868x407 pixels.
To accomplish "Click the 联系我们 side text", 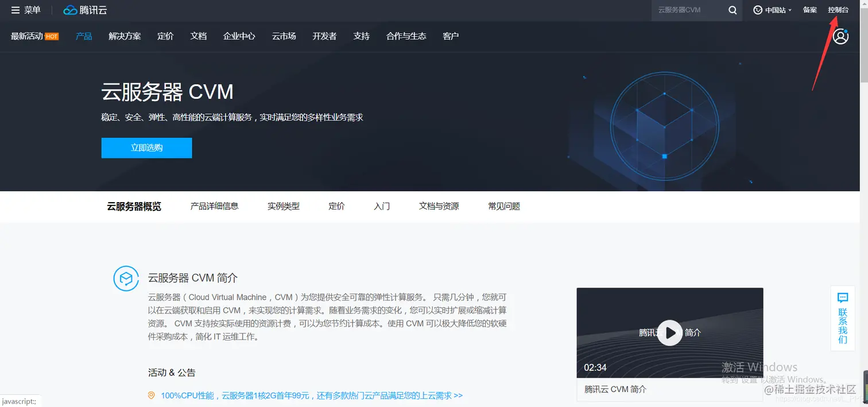I will 843,325.
